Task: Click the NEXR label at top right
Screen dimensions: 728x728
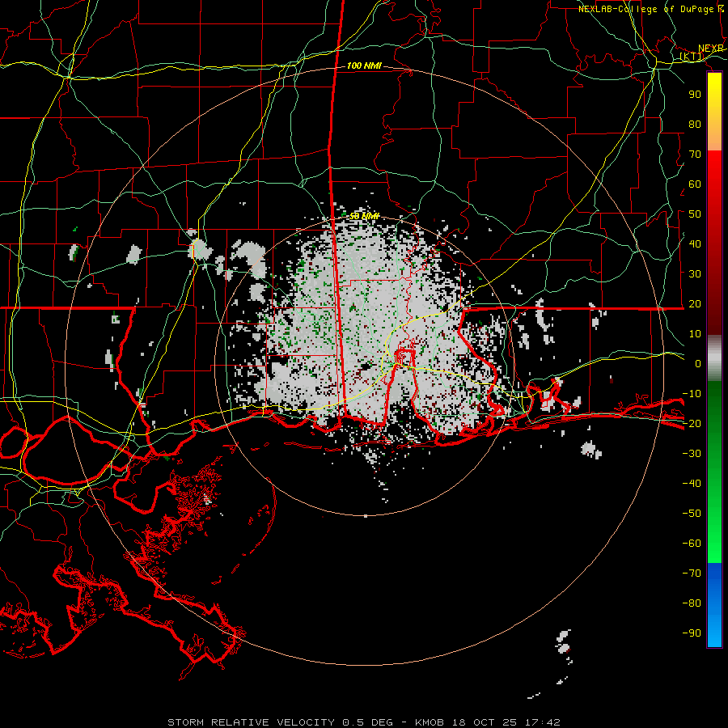Action: tap(711, 49)
